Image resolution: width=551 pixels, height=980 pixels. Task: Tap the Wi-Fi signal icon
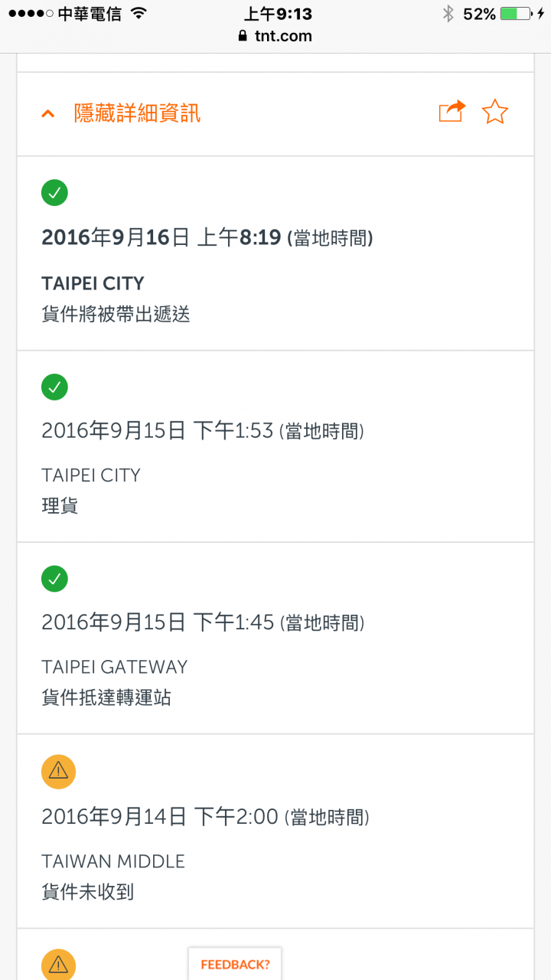coord(139,14)
